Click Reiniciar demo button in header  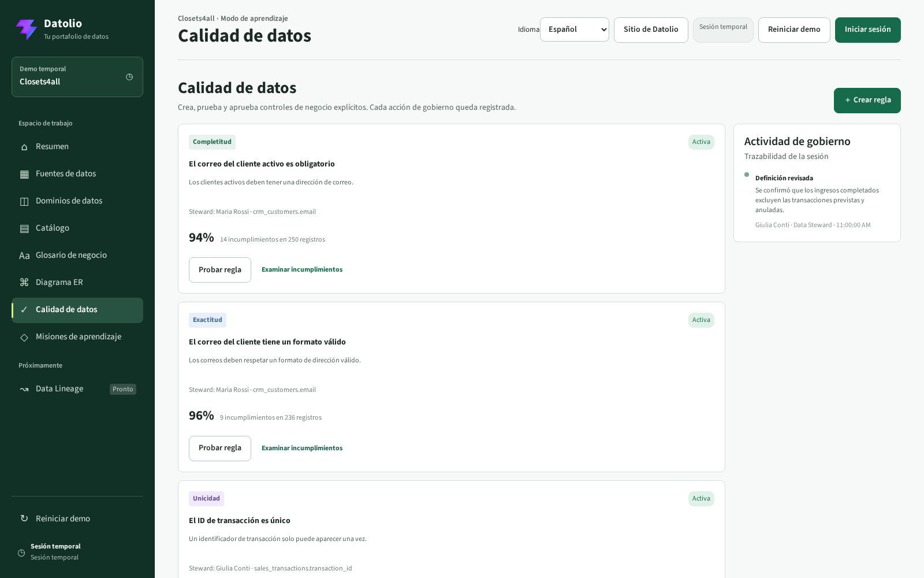click(794, 30)
